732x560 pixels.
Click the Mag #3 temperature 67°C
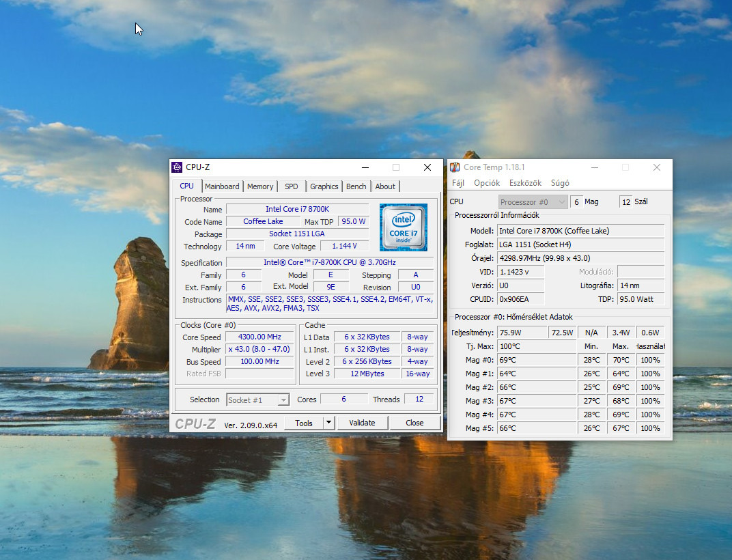(x=537, y=401)
